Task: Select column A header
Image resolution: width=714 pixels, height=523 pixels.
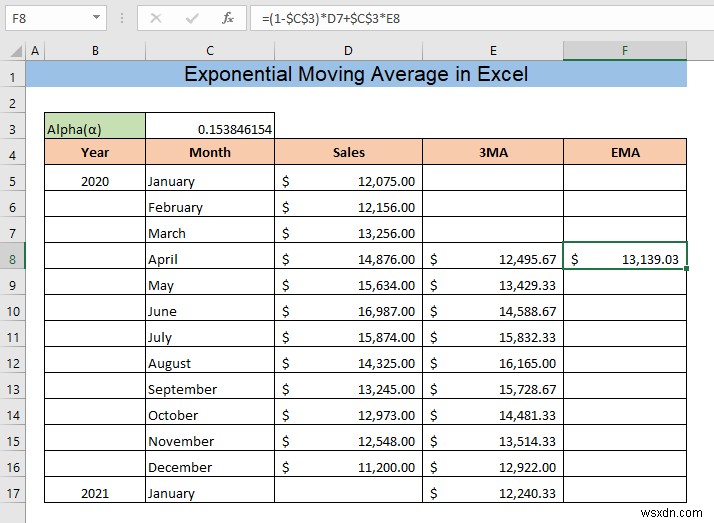Action: point(35,51)
